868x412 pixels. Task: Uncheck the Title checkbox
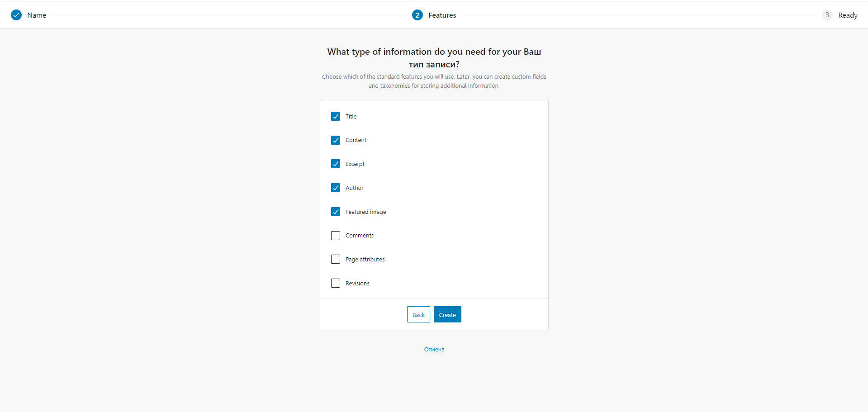[x=336, y=116]
